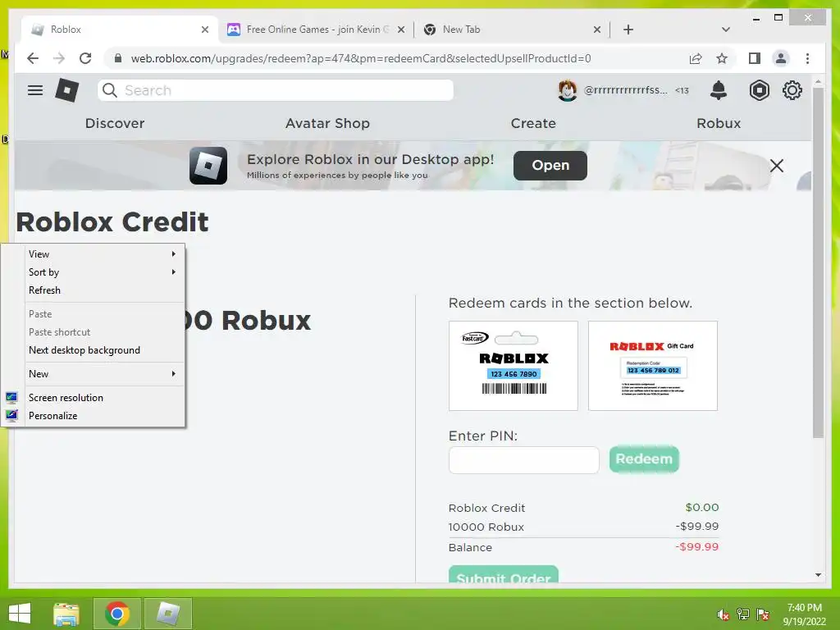Open the user avatar profile picture
The height and width of the screenshot is (630, 840).
(x=568, y=90)
